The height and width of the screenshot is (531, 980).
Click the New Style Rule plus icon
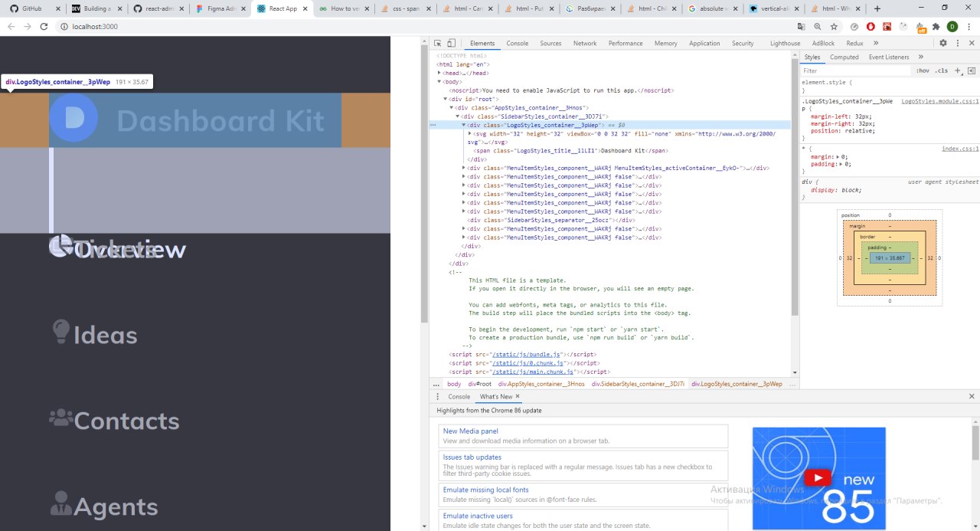957,70
